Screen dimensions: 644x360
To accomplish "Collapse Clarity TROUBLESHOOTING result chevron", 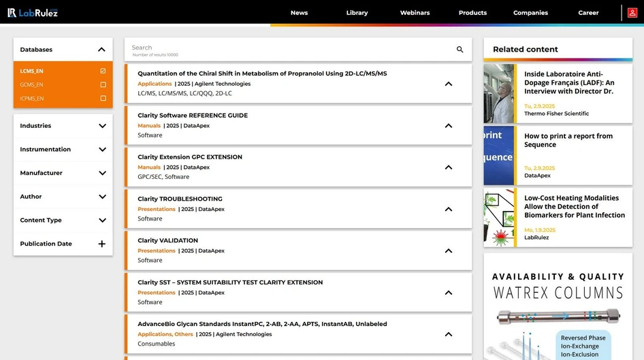I will coord(448,209).
